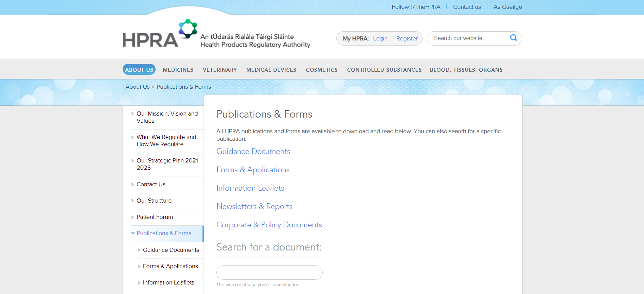Image resolution: width=644 pixels, height=294 pixels.
Task: Expand the Our Mission, Vision and Values arrow
Action: pos(132,114)
